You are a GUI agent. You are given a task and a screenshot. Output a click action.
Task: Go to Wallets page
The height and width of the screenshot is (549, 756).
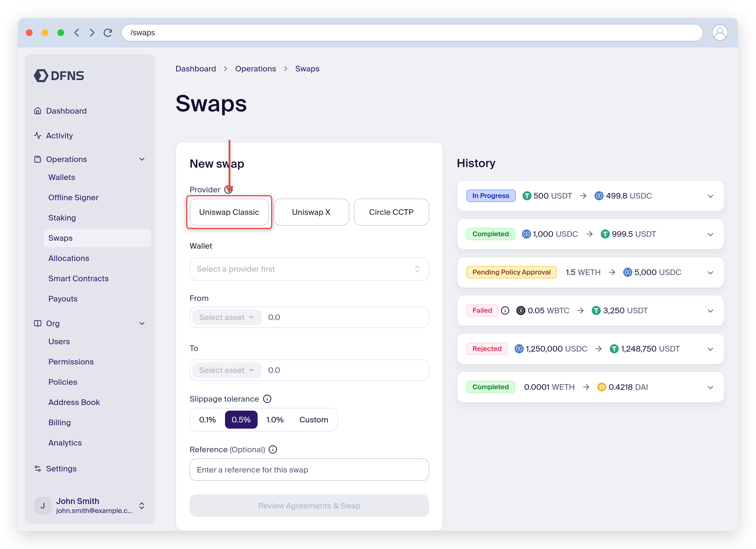62,177
